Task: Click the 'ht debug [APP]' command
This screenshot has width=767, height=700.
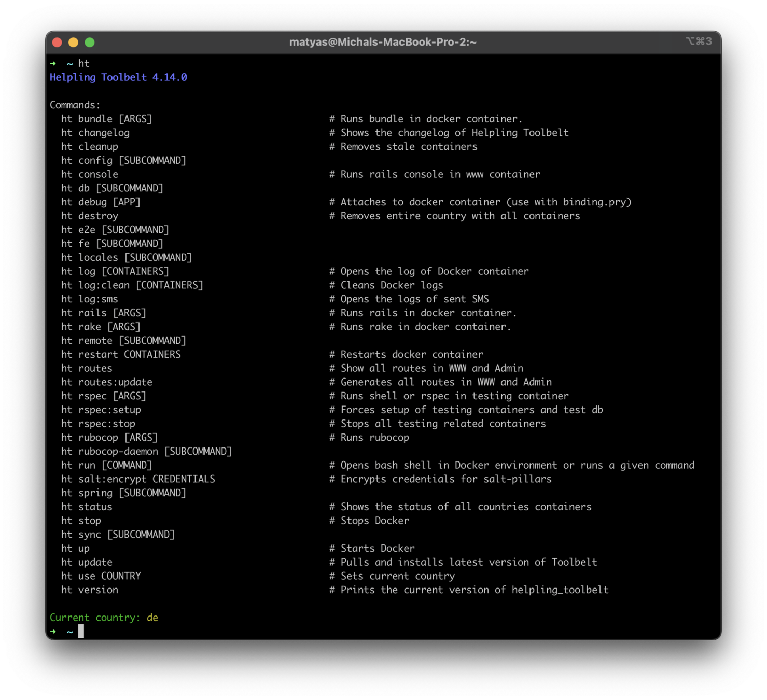Action: (101, 202)
